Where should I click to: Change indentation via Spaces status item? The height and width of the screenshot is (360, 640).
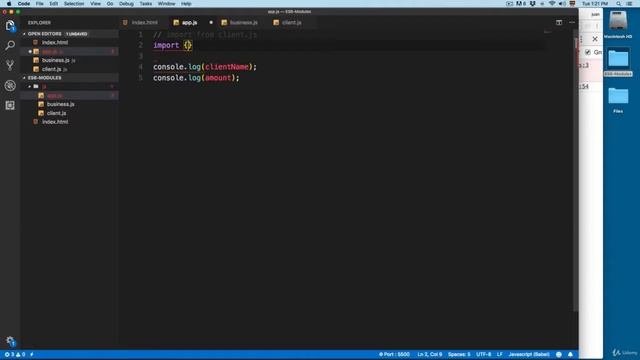point(459,354)
